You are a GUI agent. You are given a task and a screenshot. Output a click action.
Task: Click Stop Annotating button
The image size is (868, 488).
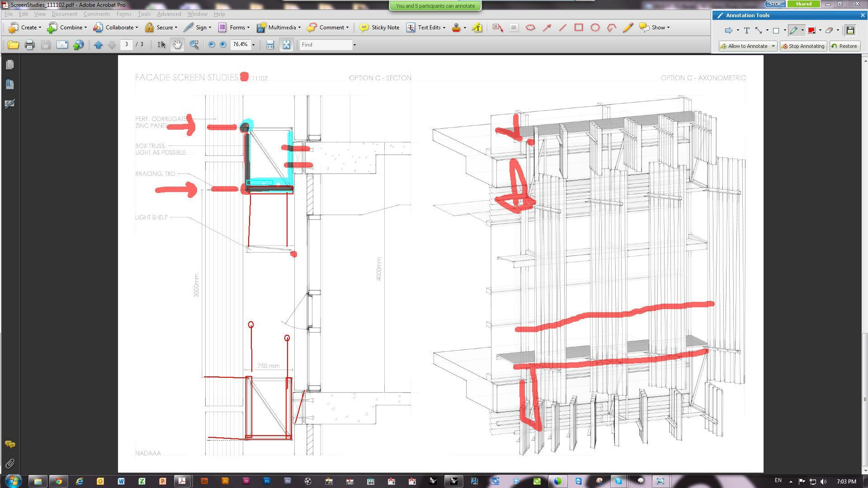tap(803, 46)
